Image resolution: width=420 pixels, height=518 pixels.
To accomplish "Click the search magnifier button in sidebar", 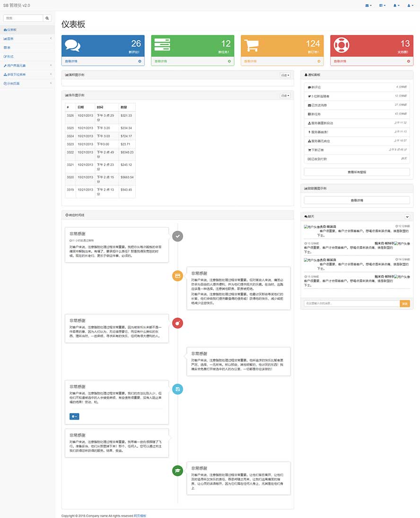I will coord(47,18).
